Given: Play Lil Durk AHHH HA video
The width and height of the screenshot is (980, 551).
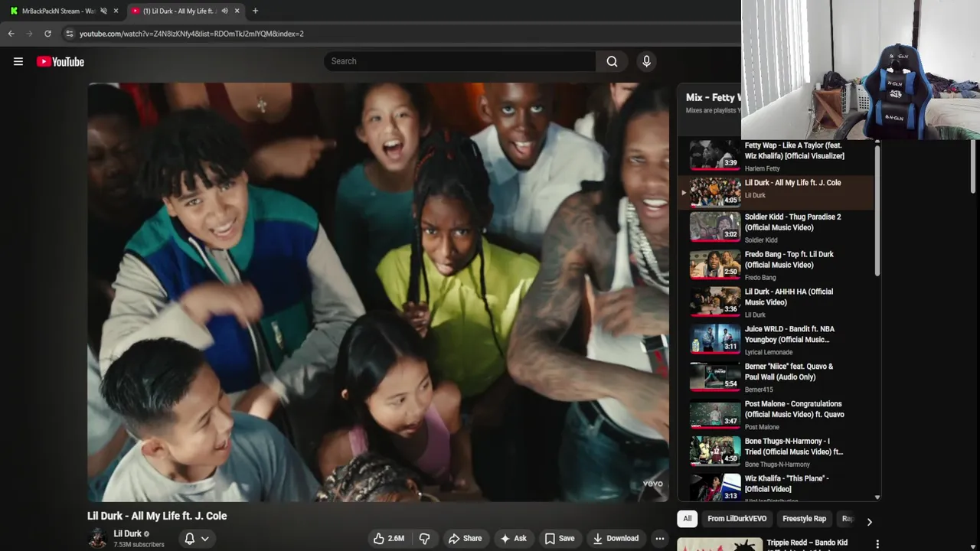Looking at the screenshot, I should tap(776, 302).
